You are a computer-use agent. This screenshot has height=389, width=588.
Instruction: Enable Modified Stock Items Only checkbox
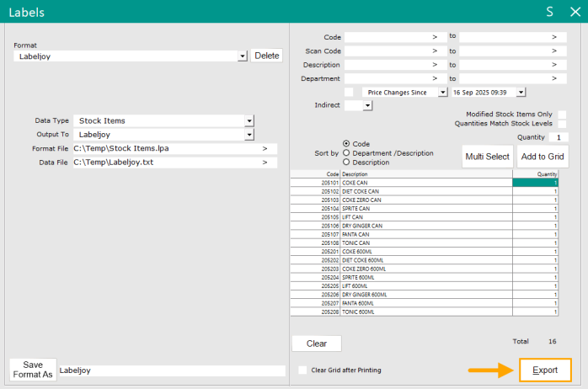click(562, 114)
